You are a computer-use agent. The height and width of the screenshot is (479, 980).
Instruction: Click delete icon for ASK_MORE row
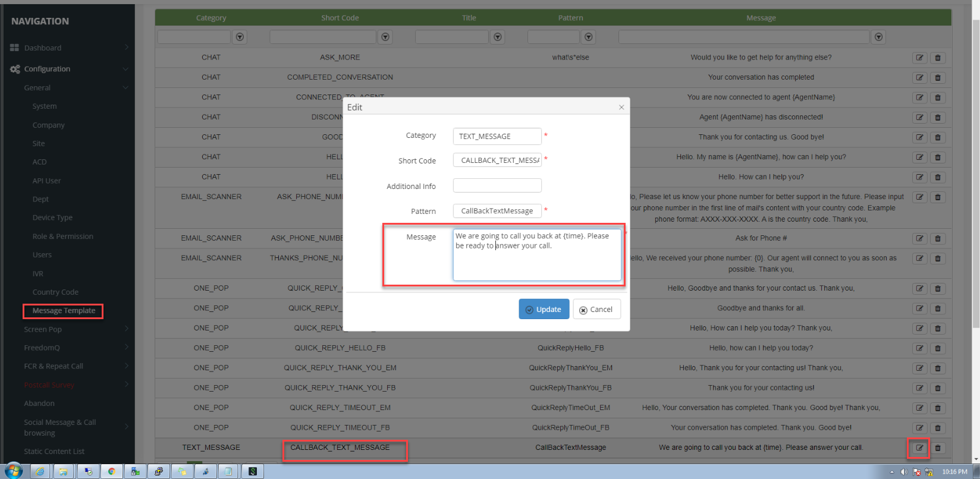938,58
